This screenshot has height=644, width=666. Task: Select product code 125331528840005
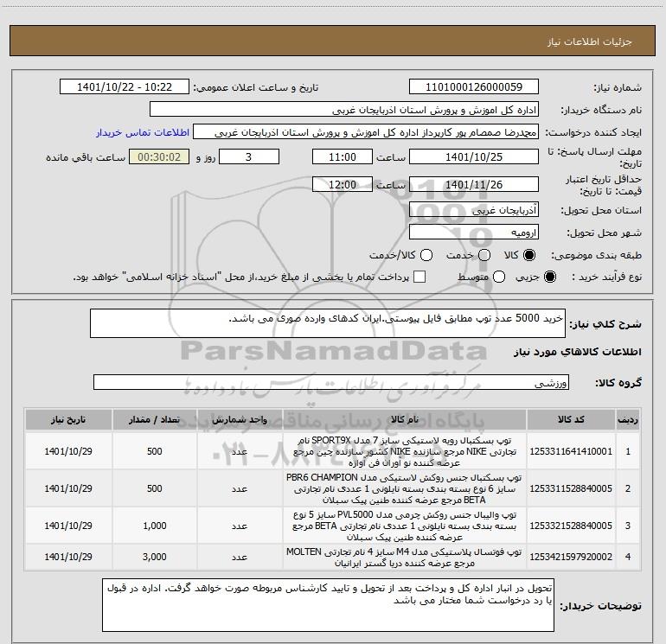coord(571,488)
